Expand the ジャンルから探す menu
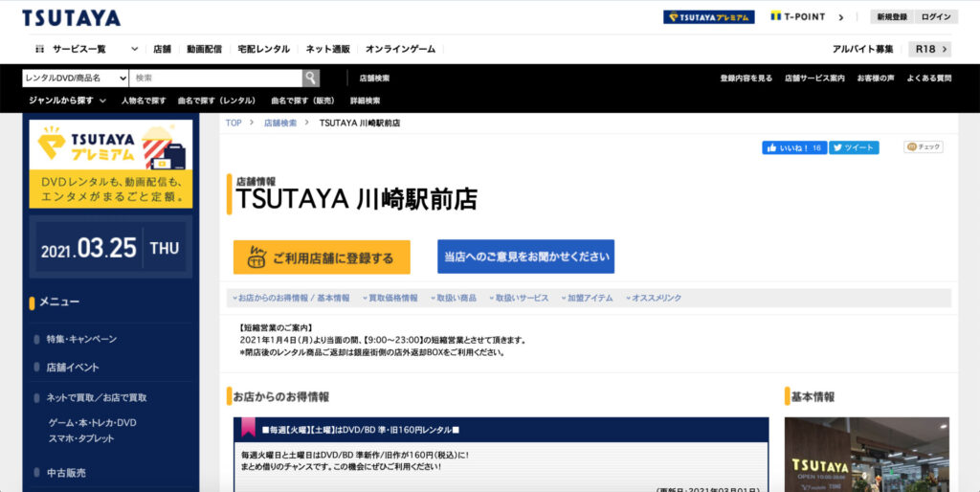980x492 pixels. click(x=67, y=101)
